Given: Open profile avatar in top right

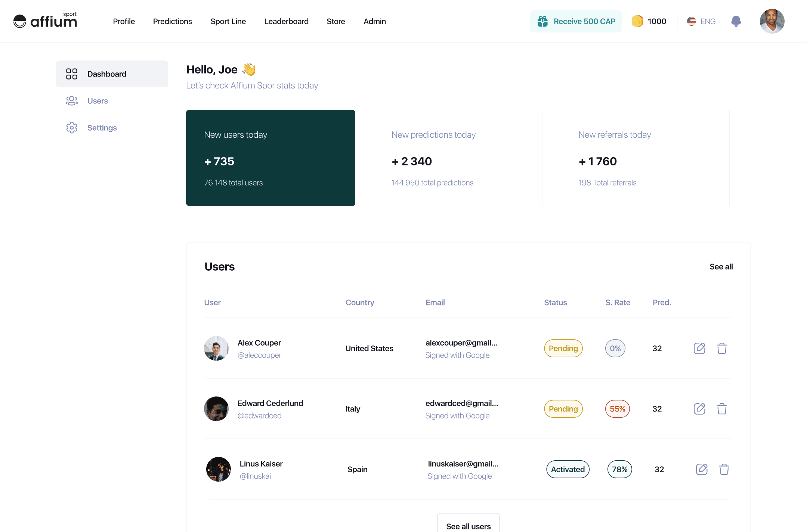Looking at the screenshot, I should coord(772,21).
